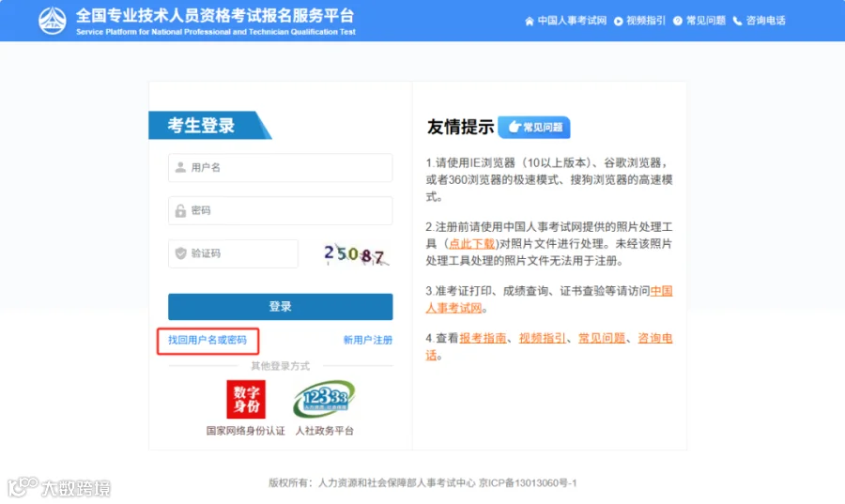The image size is (845, 504).
Task: Click the 其他登录方式 label
Action: click(x=280, y=366)
